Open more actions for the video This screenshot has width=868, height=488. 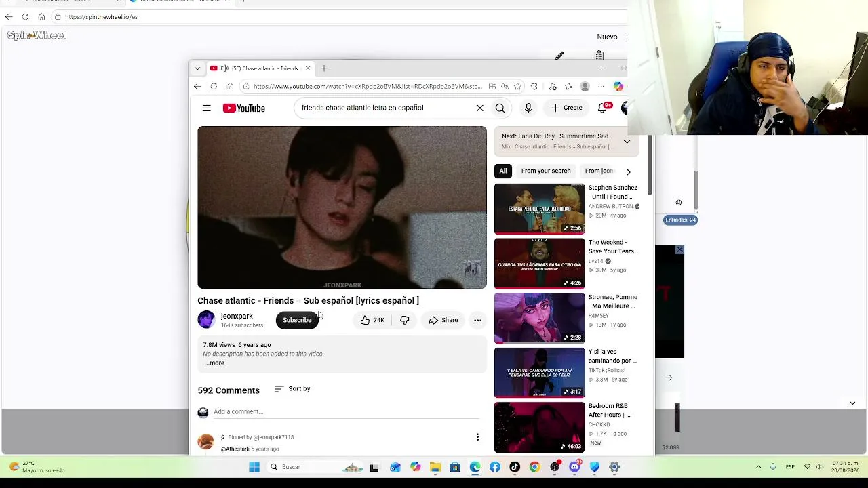click(x=477, y=320)
